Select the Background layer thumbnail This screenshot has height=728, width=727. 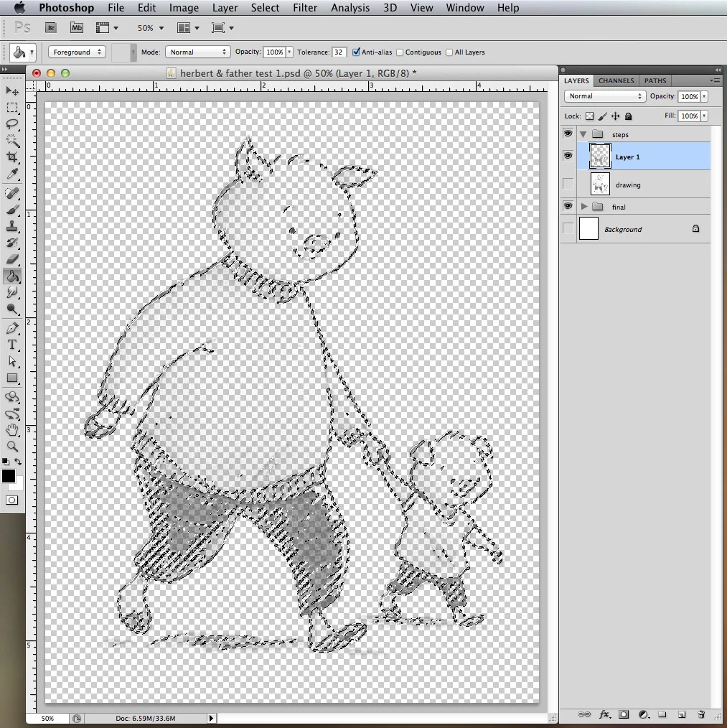[x=588, y=228]
